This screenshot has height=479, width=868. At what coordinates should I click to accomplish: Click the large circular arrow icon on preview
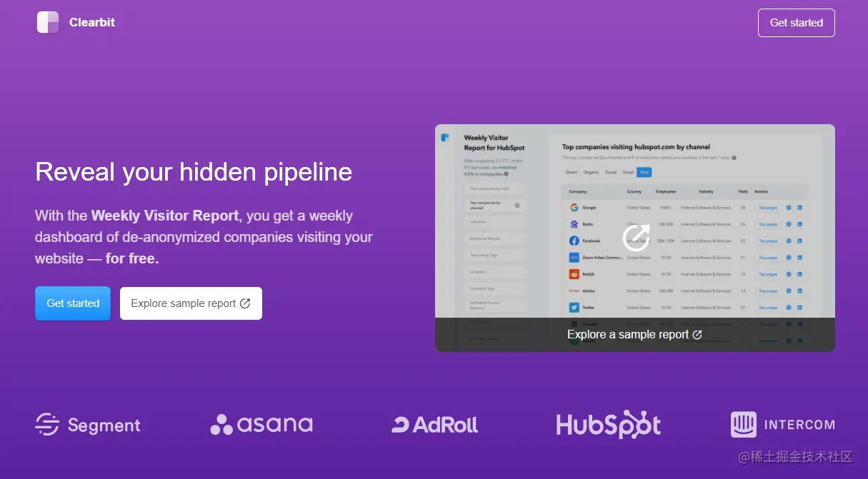click(x=636, y=238)
